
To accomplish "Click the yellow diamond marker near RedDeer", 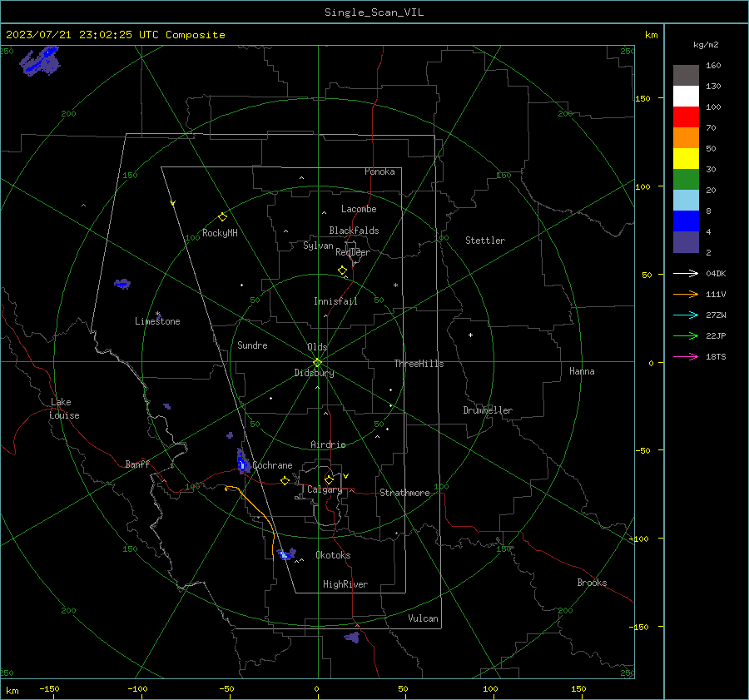I will point(342,271).
